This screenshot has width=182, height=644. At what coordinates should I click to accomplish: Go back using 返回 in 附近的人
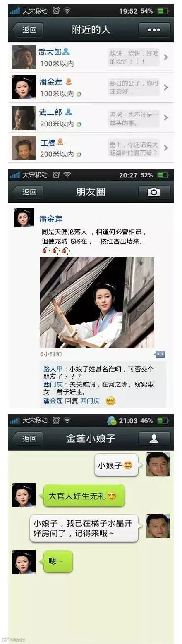coord(27,30)
